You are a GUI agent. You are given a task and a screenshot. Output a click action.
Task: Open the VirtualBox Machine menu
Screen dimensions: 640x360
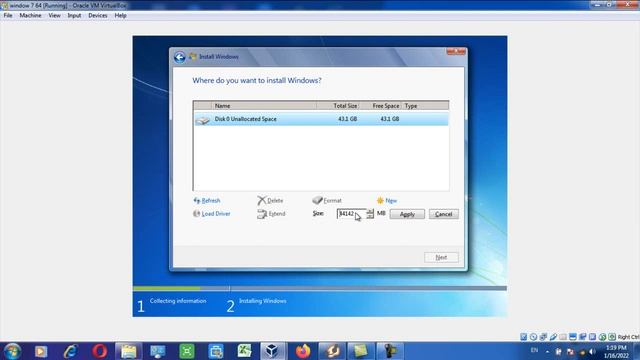coord(30,16)
